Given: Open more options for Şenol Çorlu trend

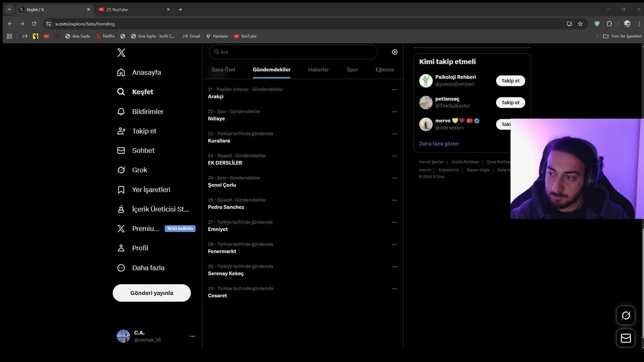Looking at the screenshot, I should 394,178.
